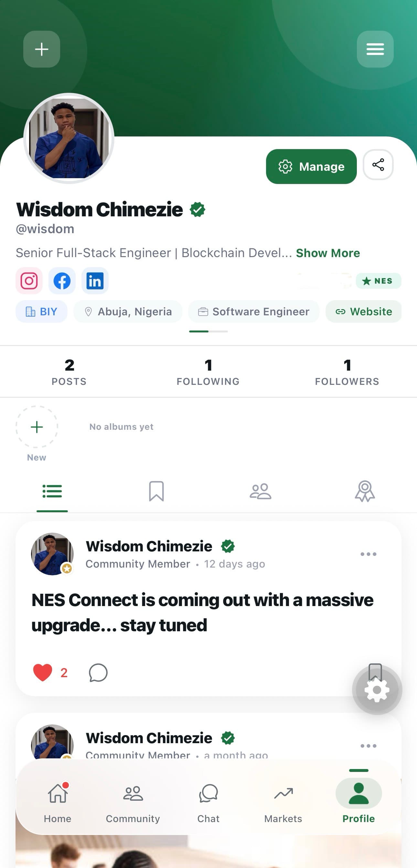Open the Instagram social link
The image size is (417, 868).
click(x=29, y=281)
